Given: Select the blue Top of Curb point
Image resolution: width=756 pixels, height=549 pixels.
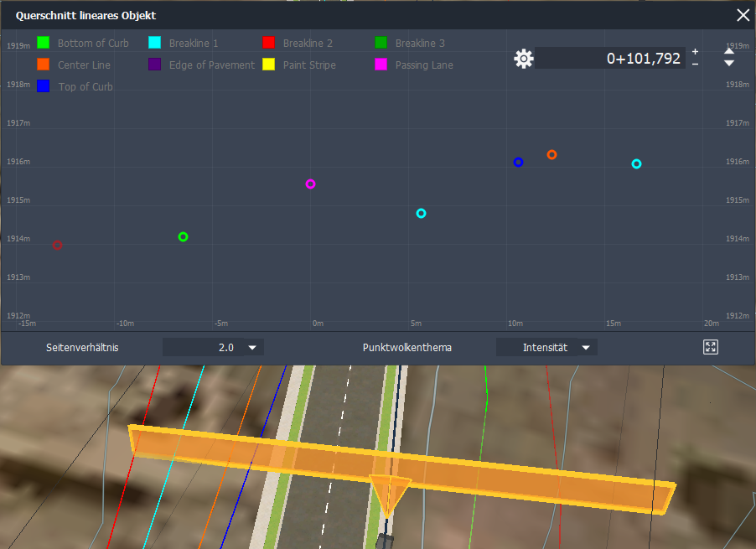Looking at the screenshot, I should point(518,162).
